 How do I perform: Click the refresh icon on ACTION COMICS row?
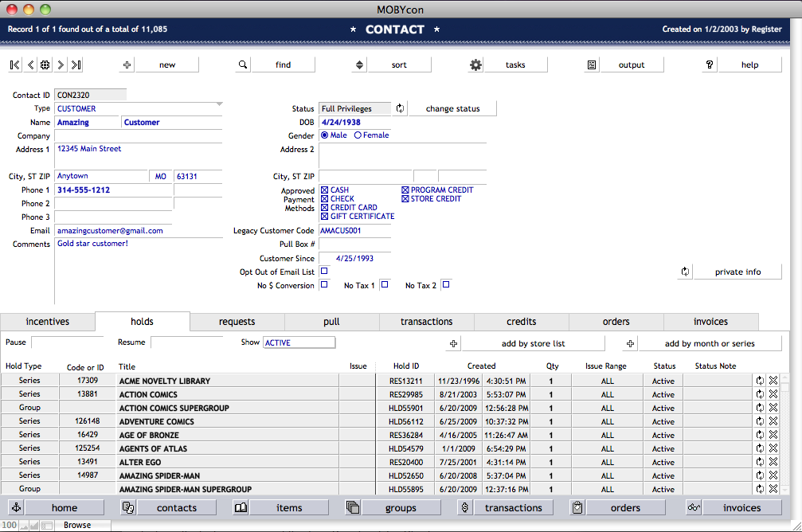tap(760, 394)
